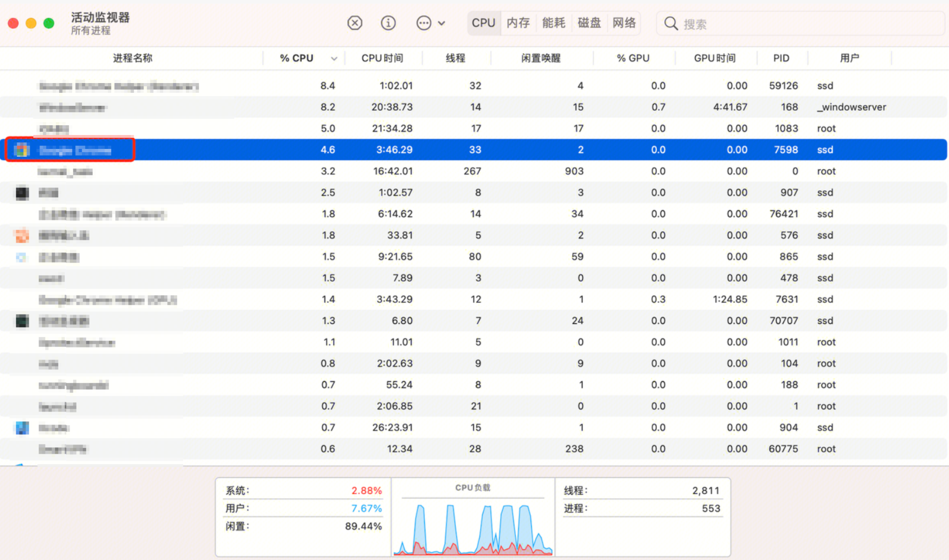This screenshot has width=949, height=560.
Task: Sort by the CPU时间 column header
Action: [x=382, y=58]
